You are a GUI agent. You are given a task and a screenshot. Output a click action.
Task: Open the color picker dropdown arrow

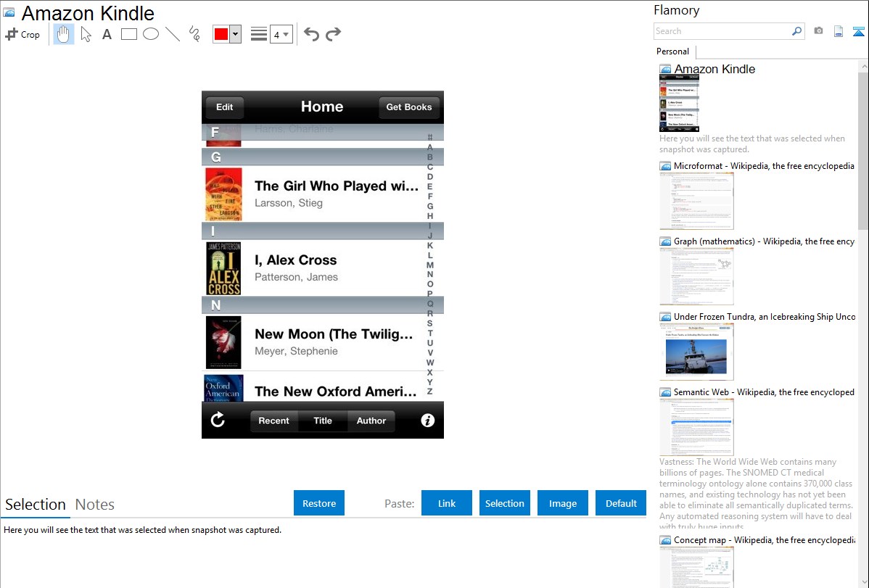236,34
